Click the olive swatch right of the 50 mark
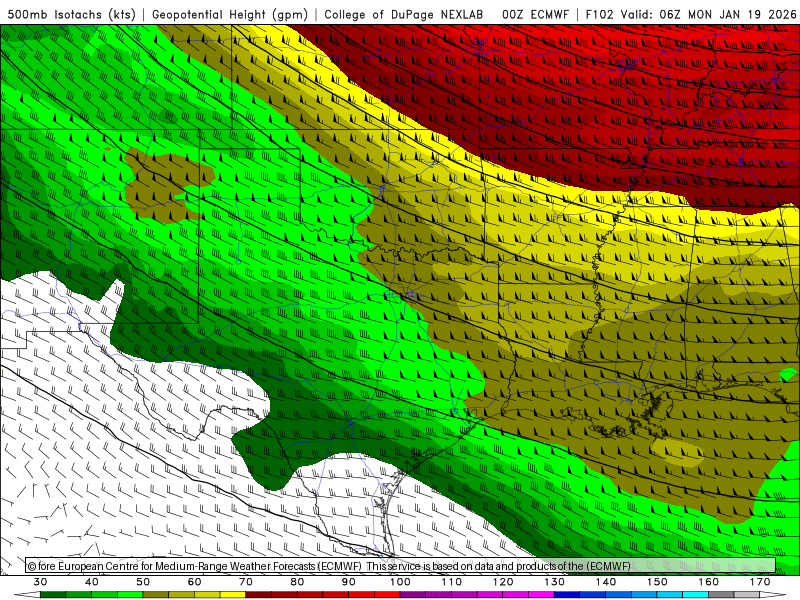Image resolution: width=800 pixels, height=600 pixels. pyautogui.click(x=156, y=595)
